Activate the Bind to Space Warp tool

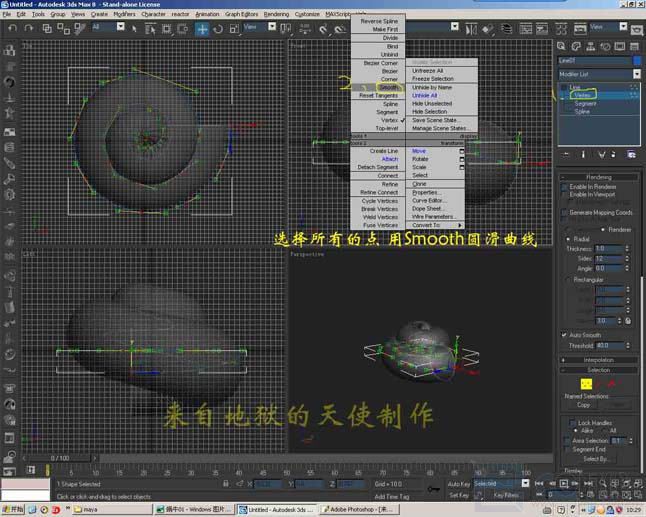pyautogui.click(x=80, y=28)
